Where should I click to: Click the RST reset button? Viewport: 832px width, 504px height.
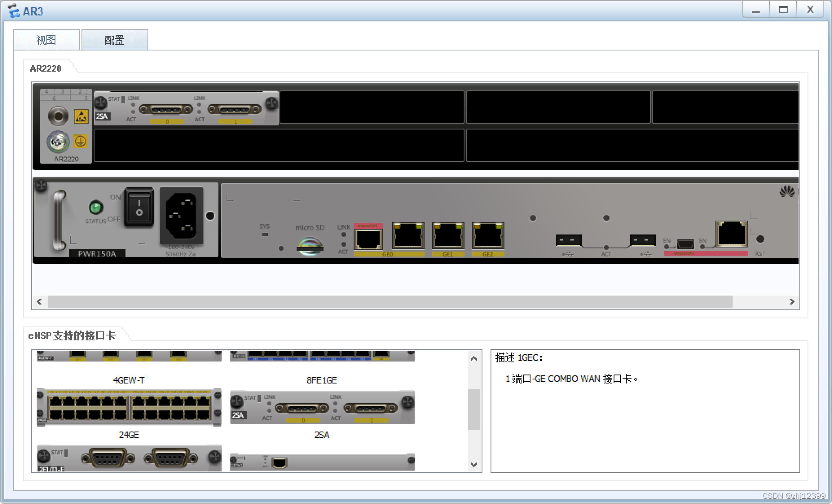coord(760,239)
